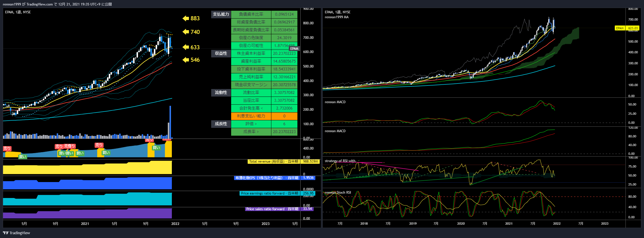
Task: Click the 売上純利益率 cell
Action: [251, 77]
